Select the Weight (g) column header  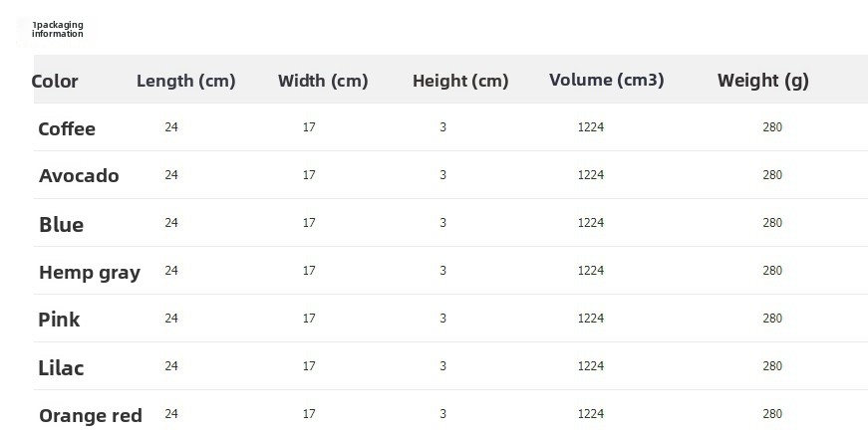coord(762,81)
